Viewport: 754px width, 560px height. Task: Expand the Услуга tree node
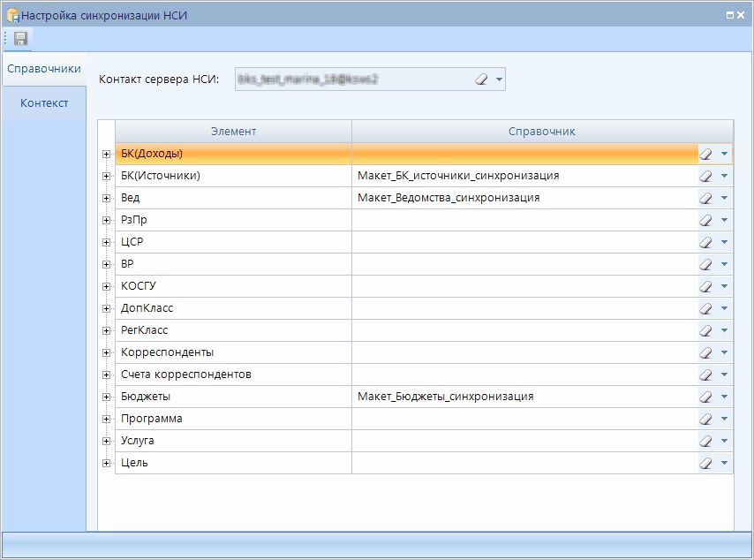[107, 441]
